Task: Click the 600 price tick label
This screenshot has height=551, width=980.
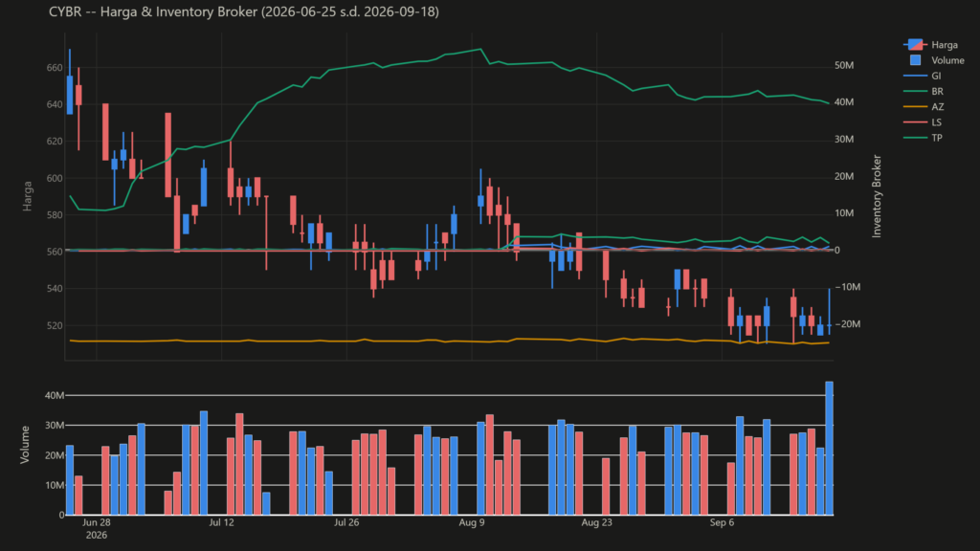Action: click(x=55, y=178)
